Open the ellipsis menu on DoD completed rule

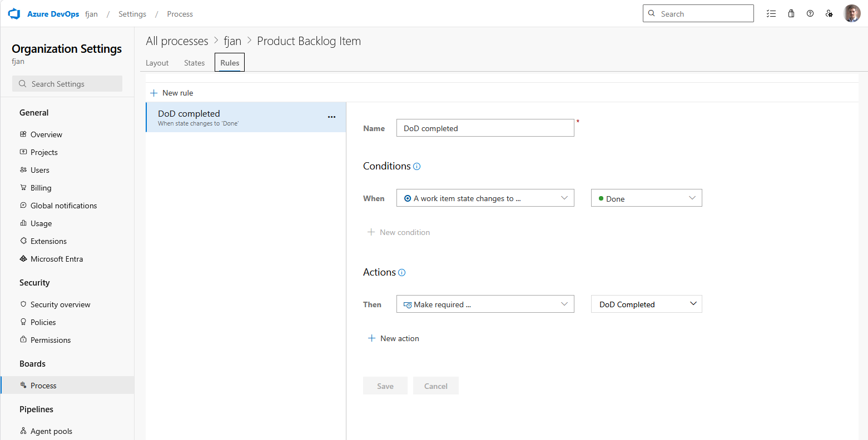pos(332,117)
